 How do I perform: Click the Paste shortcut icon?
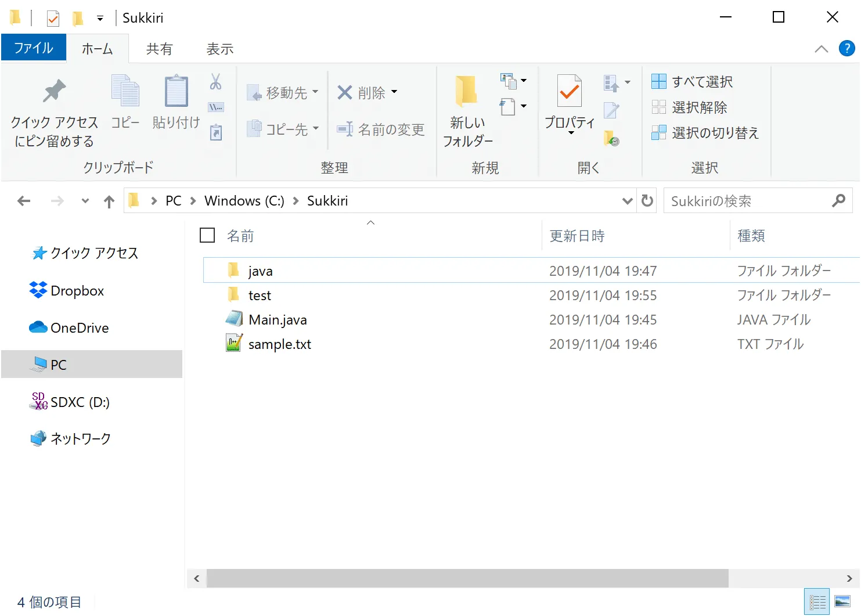[215, 132]
